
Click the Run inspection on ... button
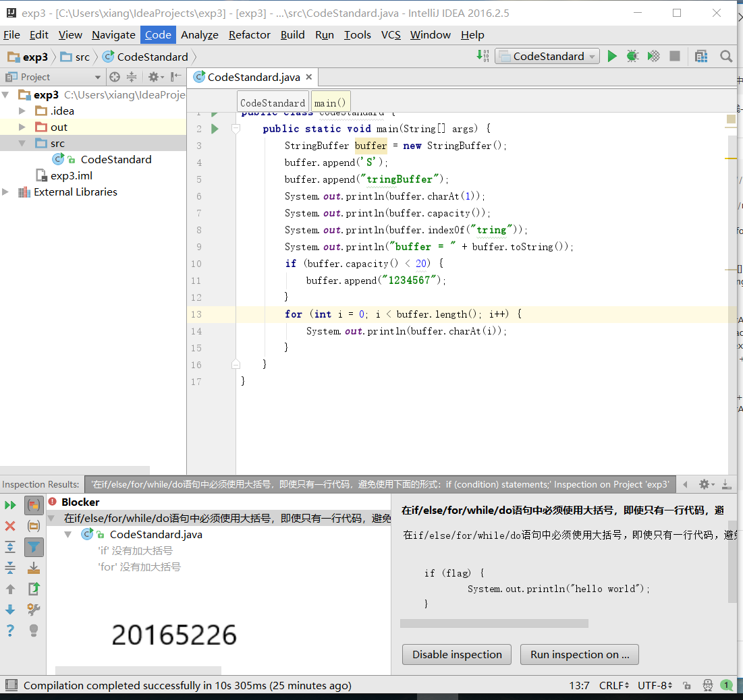tap(579, 654)
